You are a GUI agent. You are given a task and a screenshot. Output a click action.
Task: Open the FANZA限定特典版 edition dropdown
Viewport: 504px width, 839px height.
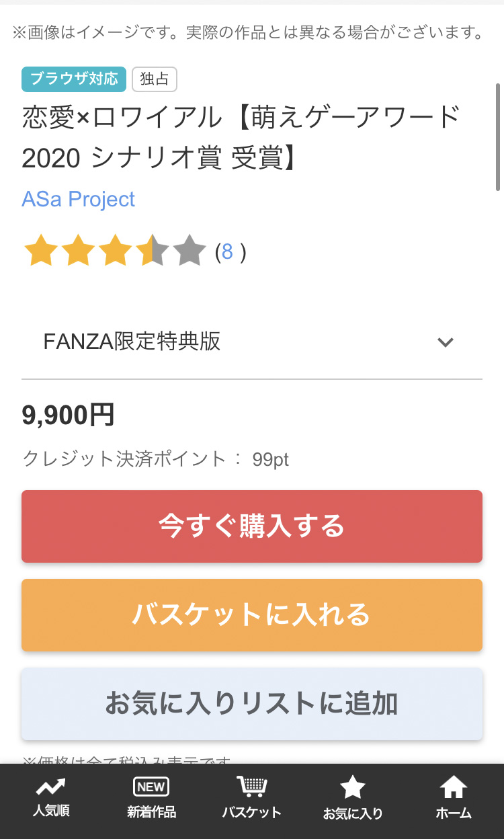132,342
